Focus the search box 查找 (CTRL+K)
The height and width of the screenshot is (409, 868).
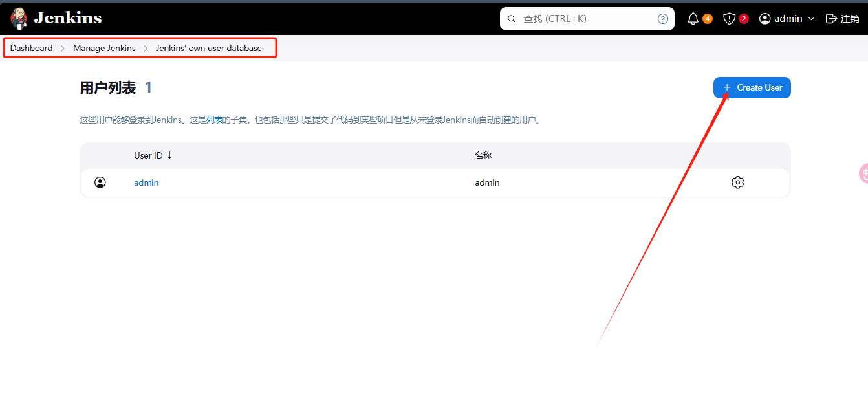(587, 19)
